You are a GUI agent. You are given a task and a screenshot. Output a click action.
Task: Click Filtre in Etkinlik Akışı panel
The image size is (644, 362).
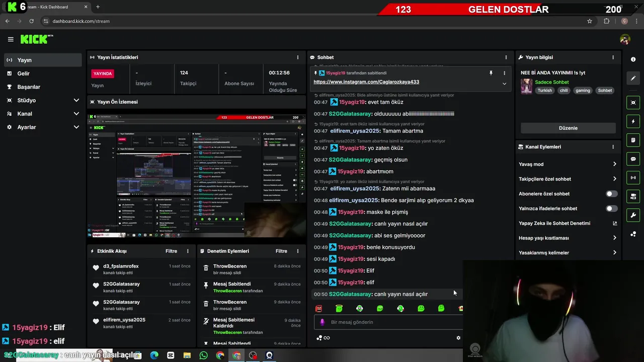pyautogui.click(x=171, y=251)
